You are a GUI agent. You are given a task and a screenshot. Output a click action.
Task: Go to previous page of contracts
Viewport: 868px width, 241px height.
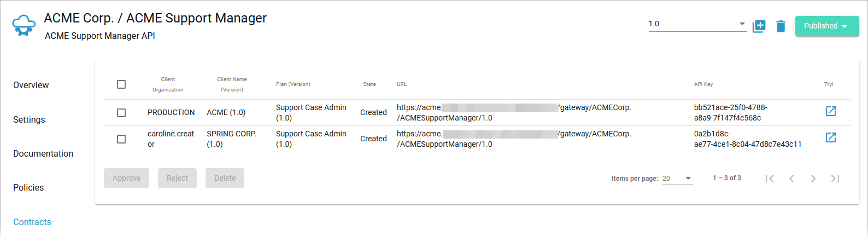(x=791, y=179)
